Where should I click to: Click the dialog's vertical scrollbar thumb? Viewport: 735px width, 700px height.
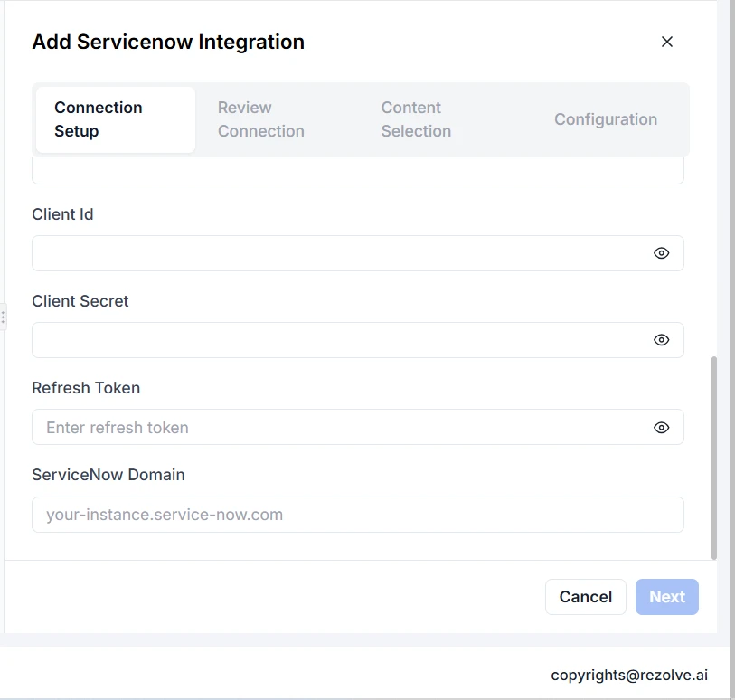pyautogui.click(x=714, y=457)
